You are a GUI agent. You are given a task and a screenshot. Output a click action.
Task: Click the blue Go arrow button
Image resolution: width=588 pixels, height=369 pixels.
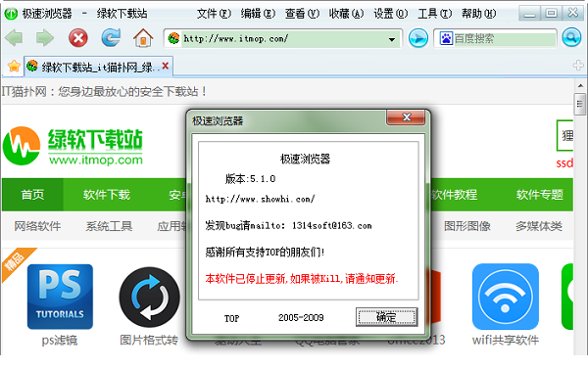point(418,38)
